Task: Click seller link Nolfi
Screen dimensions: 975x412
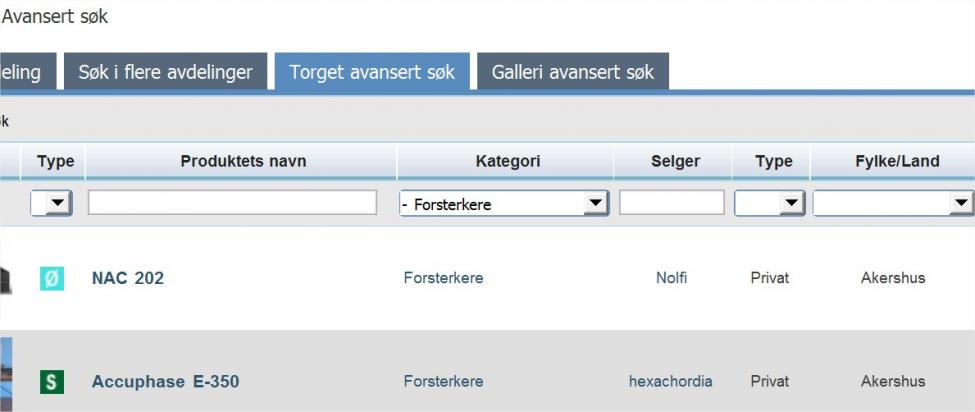Action: (x=671, y=278)
